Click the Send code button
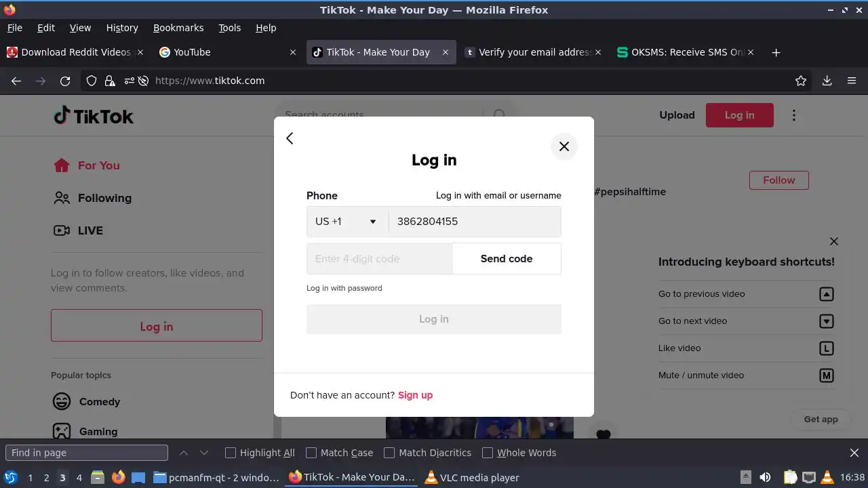 (x=507, y=259)
